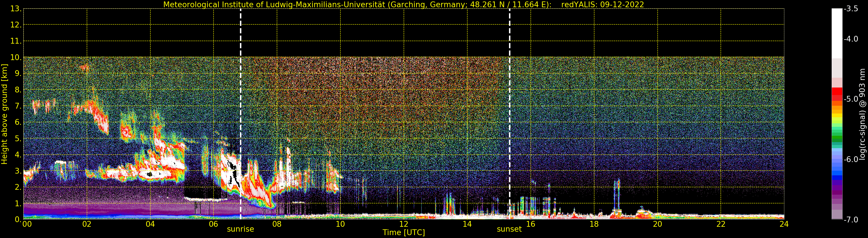Viewport: 868px width, 238px height.
Task: Click the 'sunrise' label below the time axis
Action: click(241, 229)
